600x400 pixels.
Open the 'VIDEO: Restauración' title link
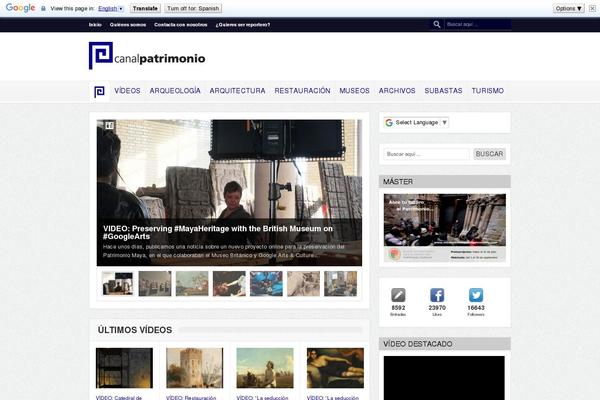191,398
